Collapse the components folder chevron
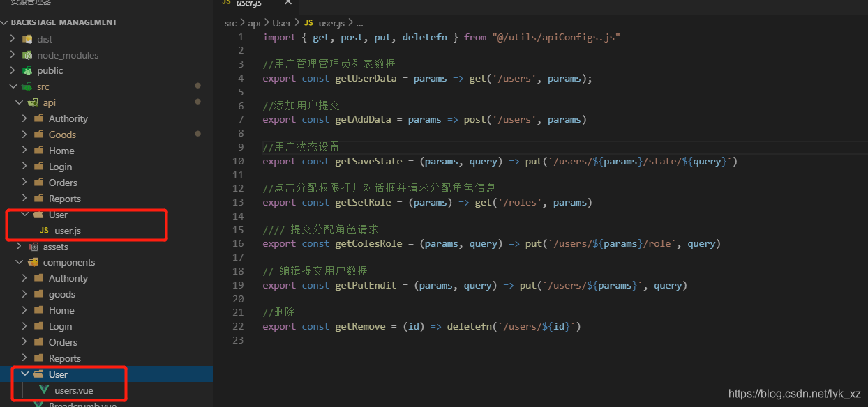 [19, 262]
